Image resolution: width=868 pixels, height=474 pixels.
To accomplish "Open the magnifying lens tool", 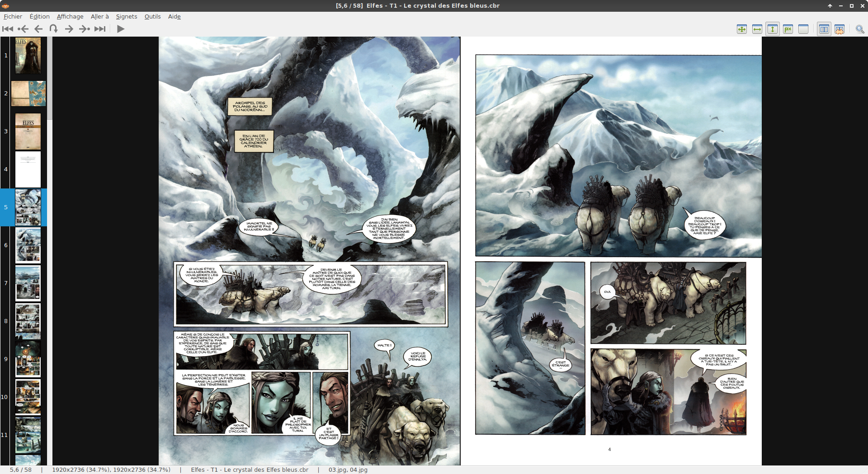I will coord(860,29).
